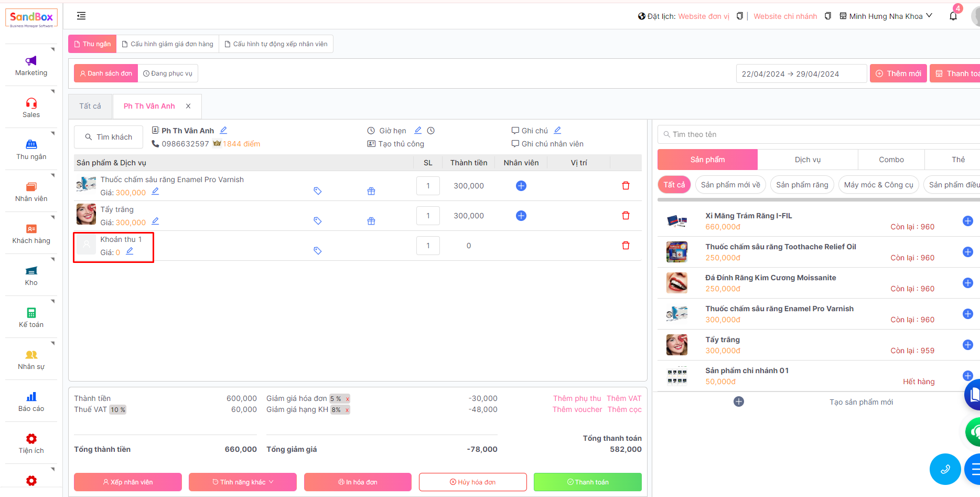
Task: Open the Đang phục vụ tab
Action: click(168, 73)
